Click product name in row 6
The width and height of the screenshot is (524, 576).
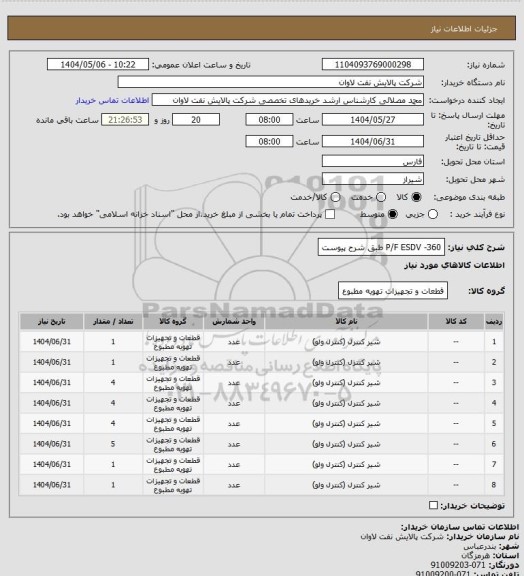[x=346, y=444]
